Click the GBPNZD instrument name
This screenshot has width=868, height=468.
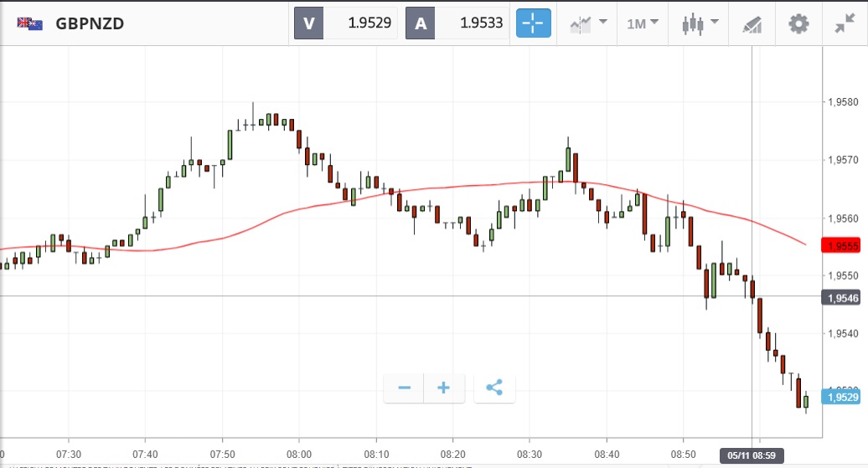90,23
